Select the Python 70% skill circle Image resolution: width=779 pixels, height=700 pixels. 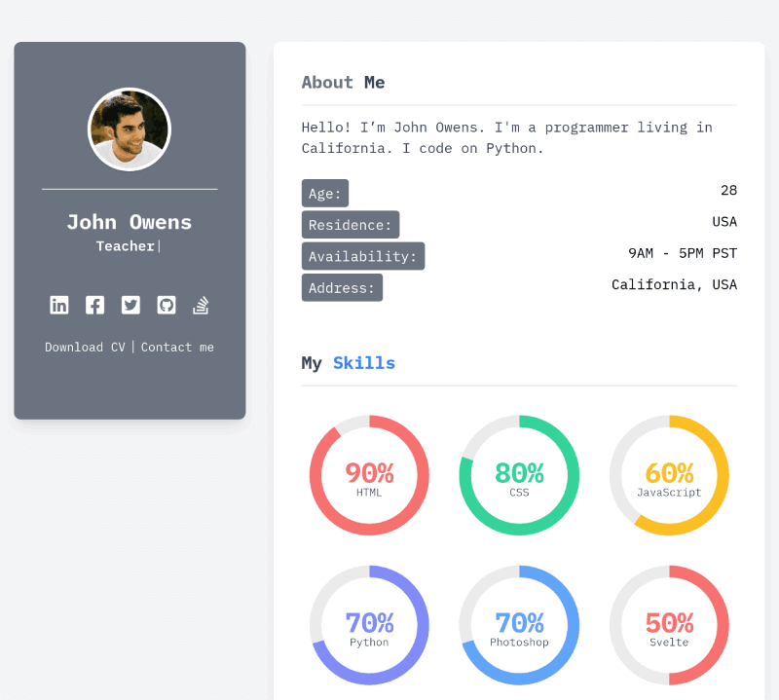click(x=369, y=624)
